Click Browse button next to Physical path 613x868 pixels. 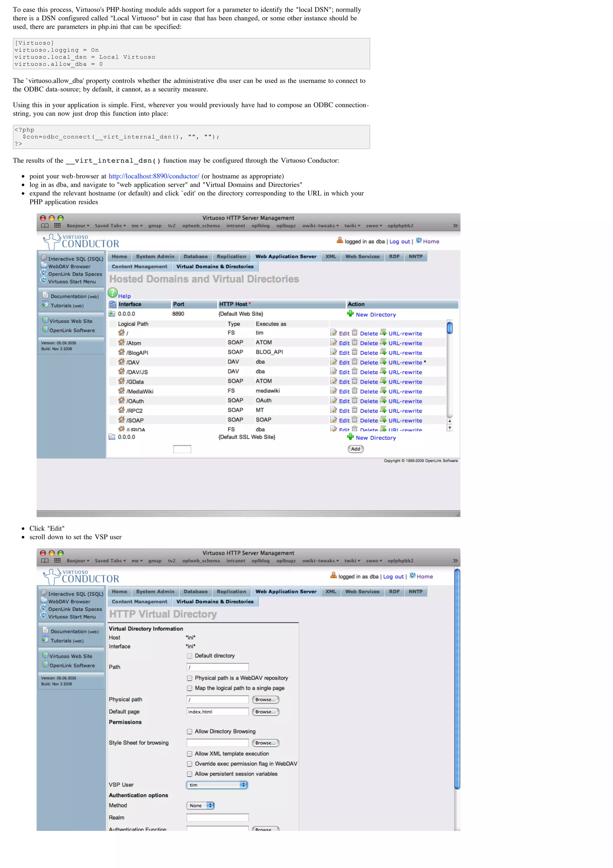[265, 700]
